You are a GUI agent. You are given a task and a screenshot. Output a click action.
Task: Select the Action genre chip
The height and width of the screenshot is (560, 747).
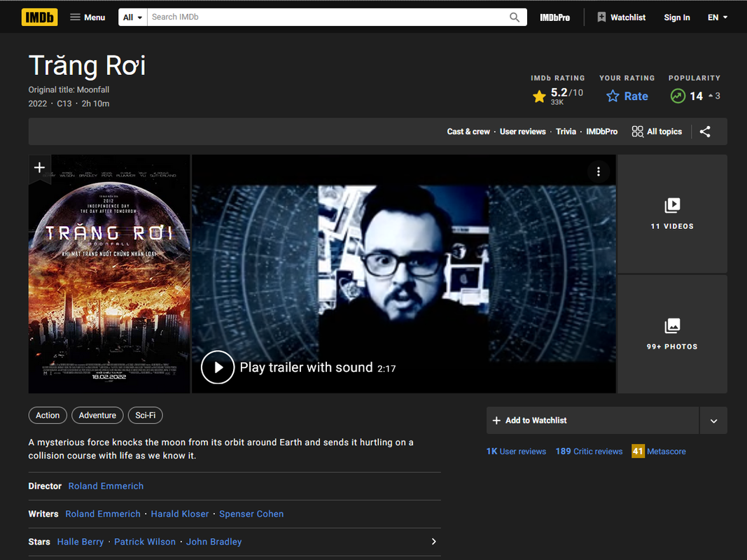tap(48, 415)
